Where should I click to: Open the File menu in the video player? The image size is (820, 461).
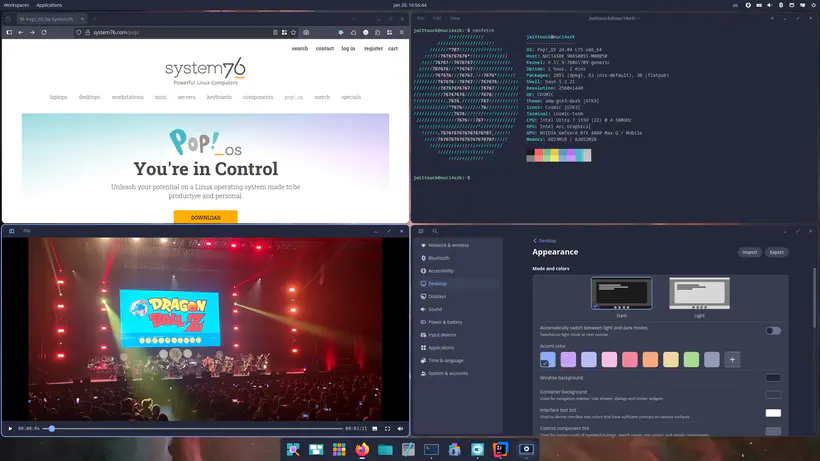[x=27, y=231]
